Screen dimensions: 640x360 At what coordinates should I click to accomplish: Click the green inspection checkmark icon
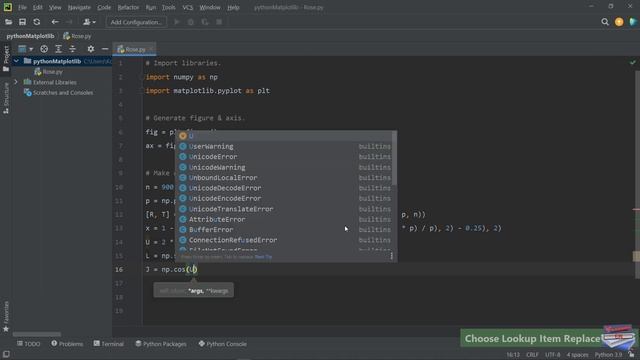[x=632, y=62]
